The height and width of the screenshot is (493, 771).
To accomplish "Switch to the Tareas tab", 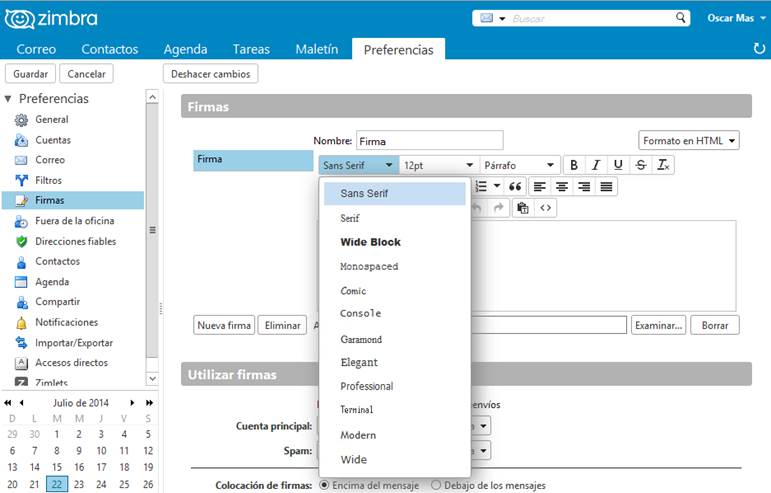I will point(251,49).
